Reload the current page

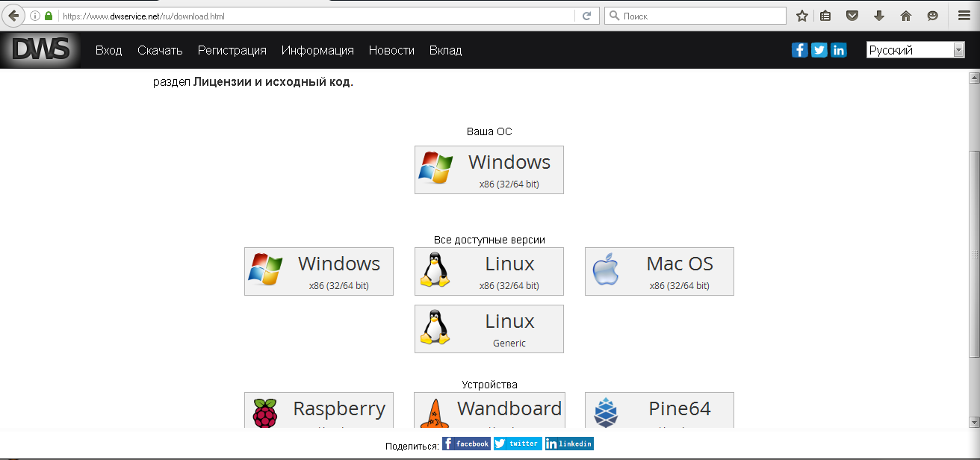pos(586,16)
